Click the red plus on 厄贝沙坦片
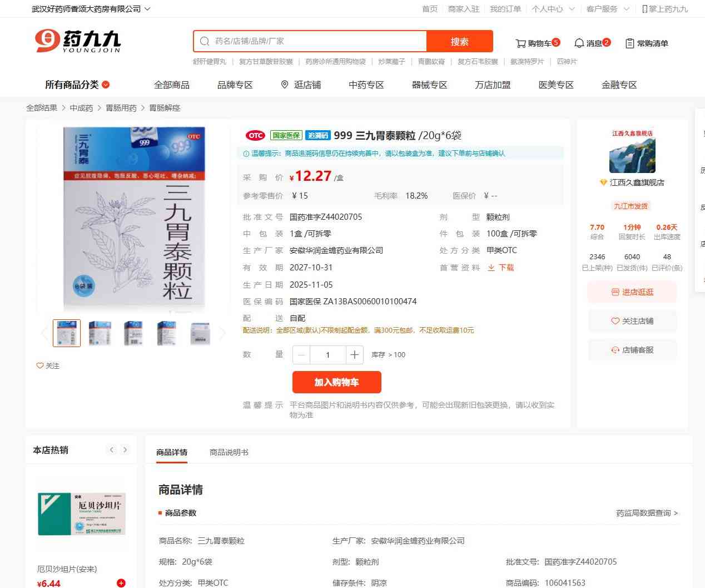Viewport: 705px width, 588px height. click(121, 582)
